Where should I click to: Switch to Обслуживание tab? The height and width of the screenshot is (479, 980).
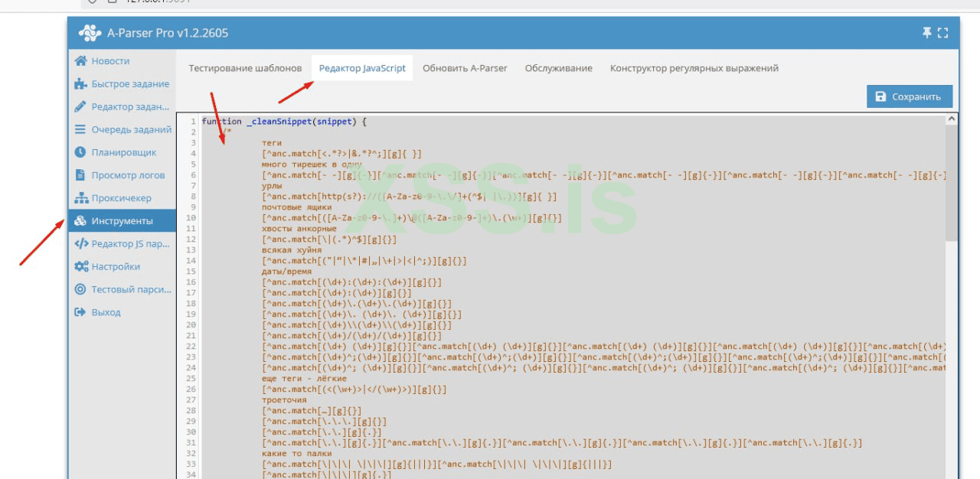(x=558, y=68)
